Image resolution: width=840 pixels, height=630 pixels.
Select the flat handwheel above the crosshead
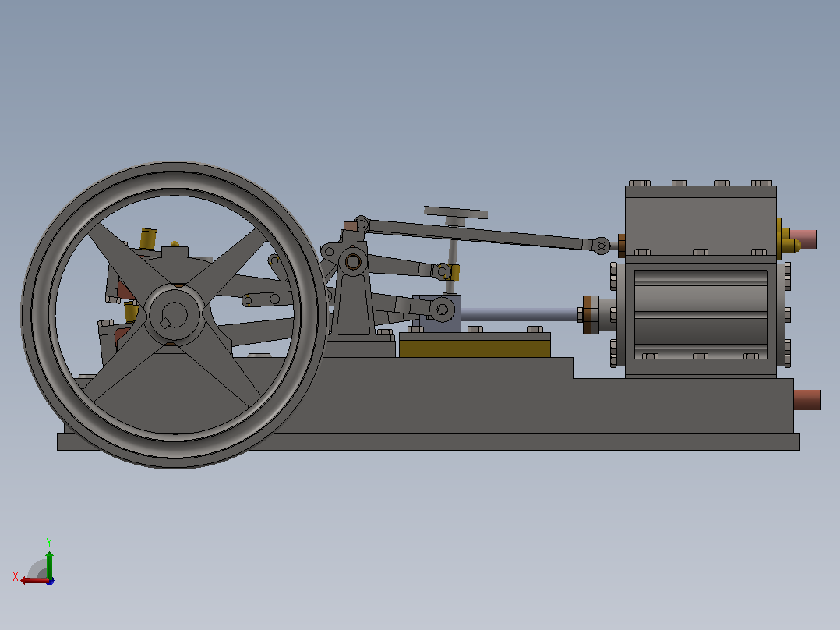click(456, 212)
